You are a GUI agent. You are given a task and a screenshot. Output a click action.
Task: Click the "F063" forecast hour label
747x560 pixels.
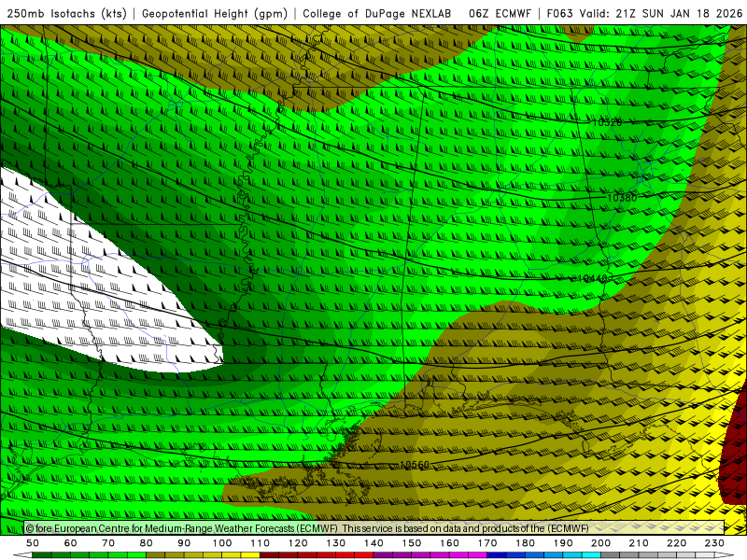click(559, 13)
